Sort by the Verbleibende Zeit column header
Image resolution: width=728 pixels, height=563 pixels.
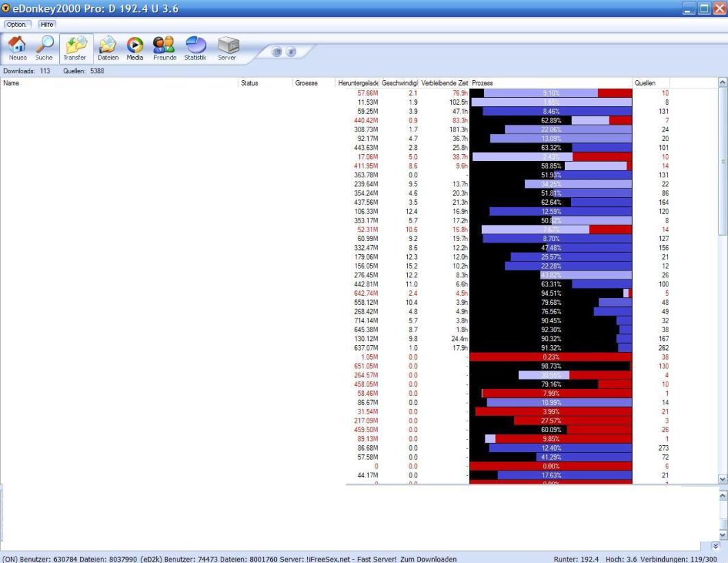coord(444,83)
